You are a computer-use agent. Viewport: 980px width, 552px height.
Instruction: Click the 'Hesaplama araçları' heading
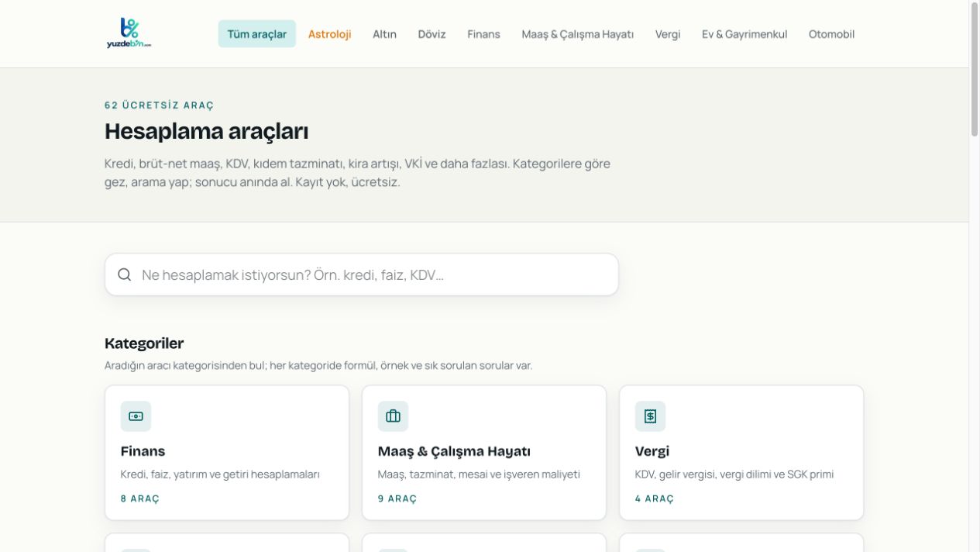[x=206, y=132]
